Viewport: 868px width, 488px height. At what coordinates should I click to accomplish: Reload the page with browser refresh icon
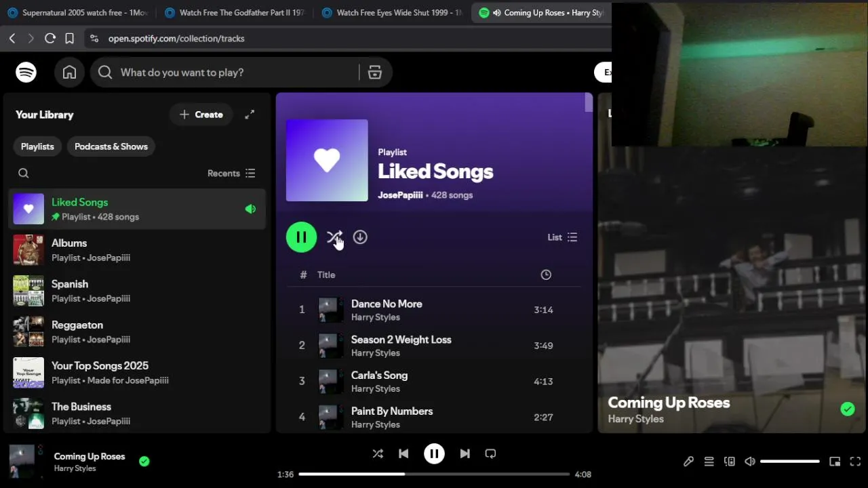tap(50, 39)
